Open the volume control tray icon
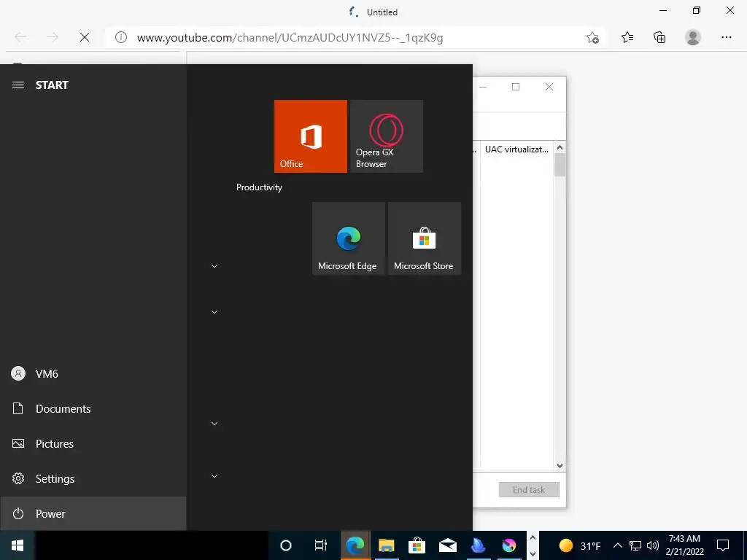The width and height of the screenshot is (747, 560). click(653, 545)
